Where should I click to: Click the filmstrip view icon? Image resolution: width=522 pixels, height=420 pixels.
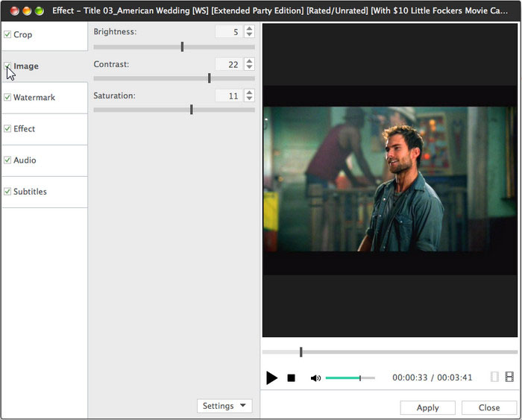click(509, 377)
